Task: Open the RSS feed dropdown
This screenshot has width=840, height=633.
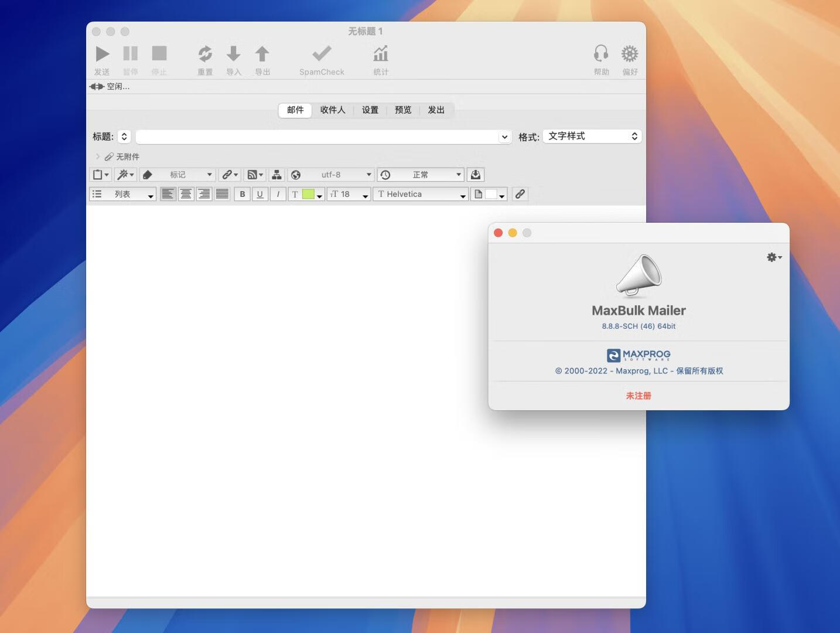Action: click(255, 175)
